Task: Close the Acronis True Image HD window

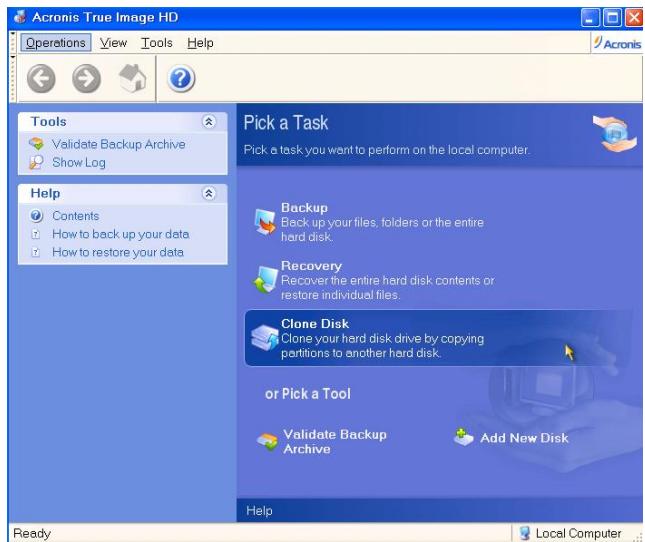Action: click(x=634, y=18)
